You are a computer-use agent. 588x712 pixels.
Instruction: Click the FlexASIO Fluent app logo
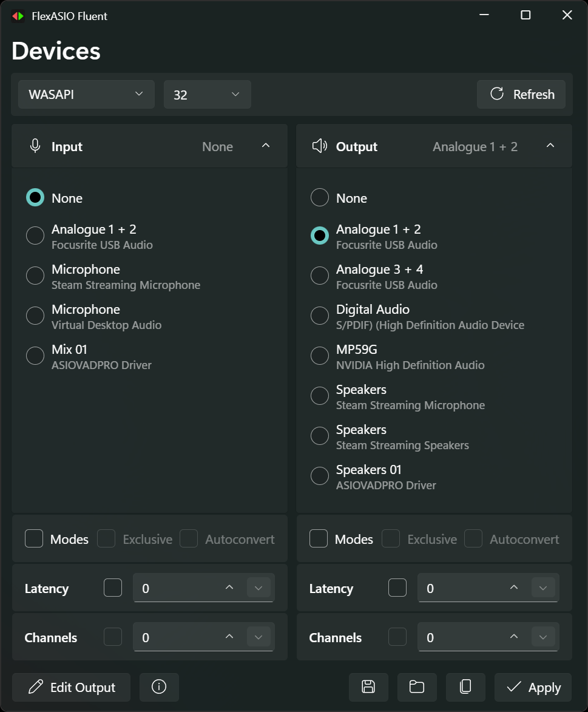(x=18, y=16)
